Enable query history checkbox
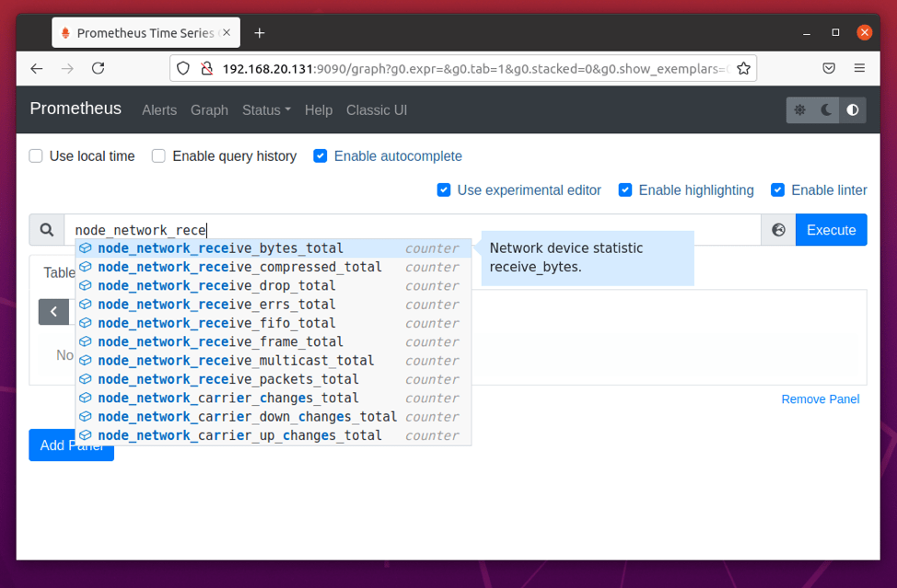Screen dimensions: 897x588 (158, 156)
